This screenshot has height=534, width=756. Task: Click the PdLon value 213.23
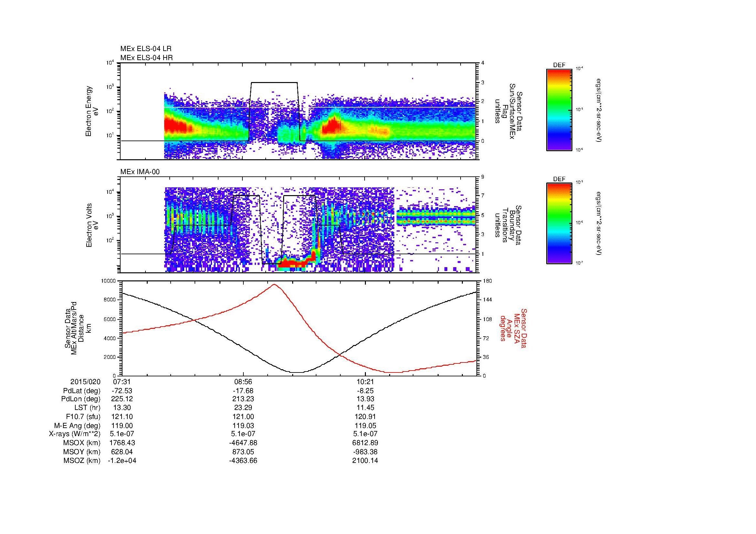[x=243, y=399]
